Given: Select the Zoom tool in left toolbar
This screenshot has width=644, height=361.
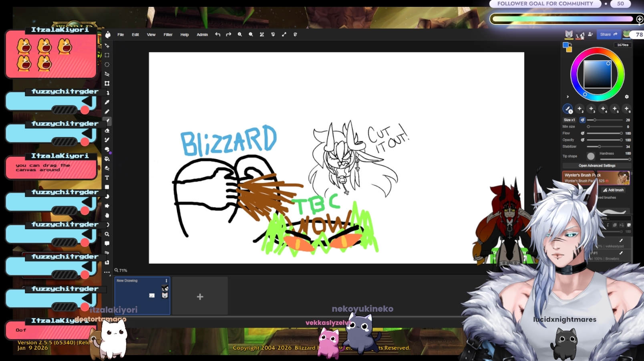Looking at the screenshot, I should (x=107, y=234).
